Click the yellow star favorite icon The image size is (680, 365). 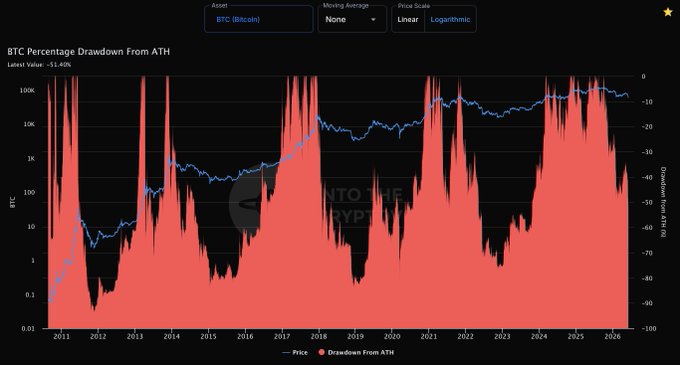(x=667, y=12)
